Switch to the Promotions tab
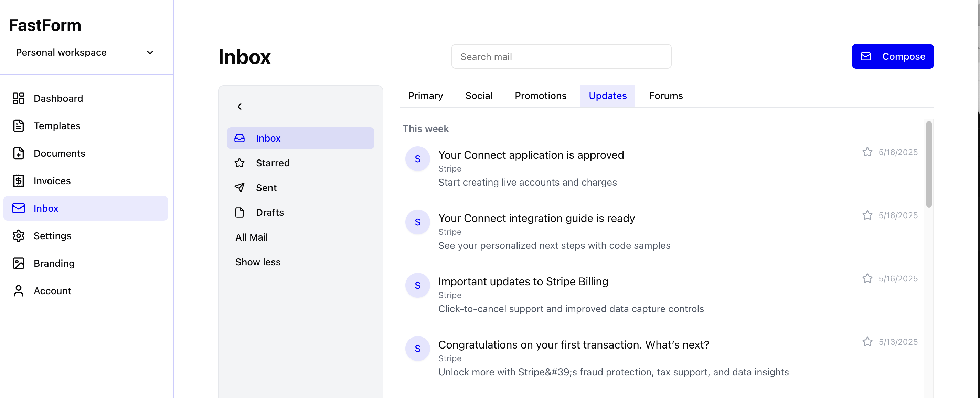The width and height of the screenshot is (980, 398). 540,96
